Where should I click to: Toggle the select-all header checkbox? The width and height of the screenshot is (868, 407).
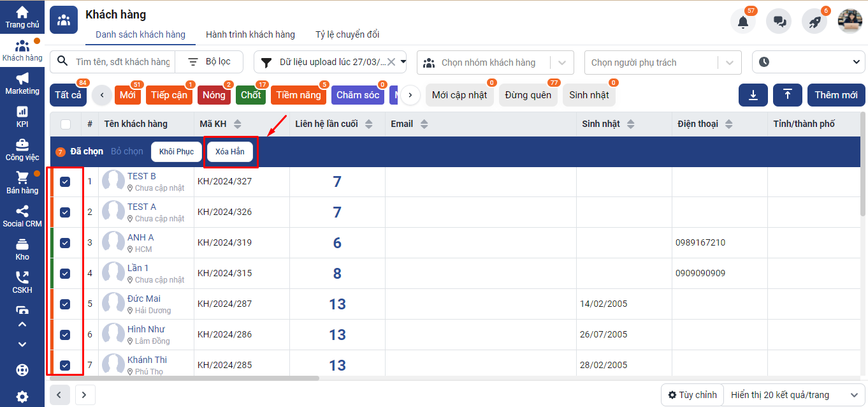click(x=66, y=124)
